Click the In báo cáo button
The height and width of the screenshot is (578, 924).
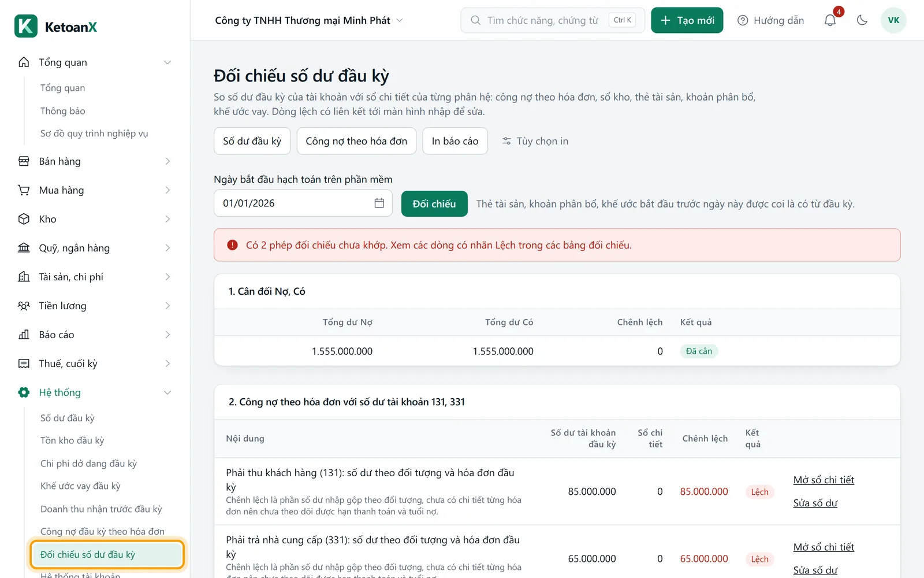(x=455, y=141)
